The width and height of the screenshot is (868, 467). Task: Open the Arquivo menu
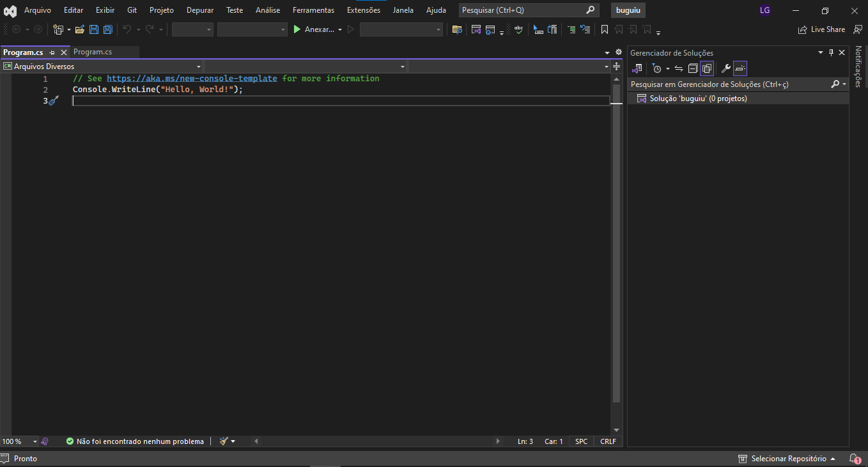pyautogui.click(x=38, y=10)
